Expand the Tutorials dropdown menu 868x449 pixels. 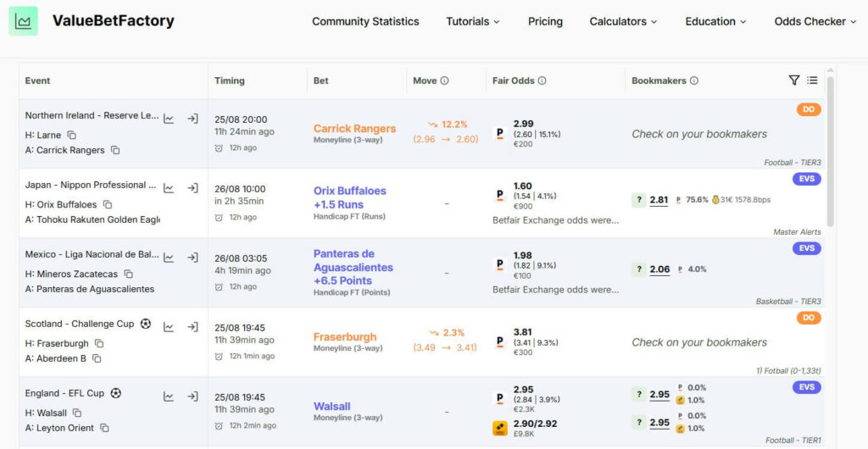click(473, 21)
